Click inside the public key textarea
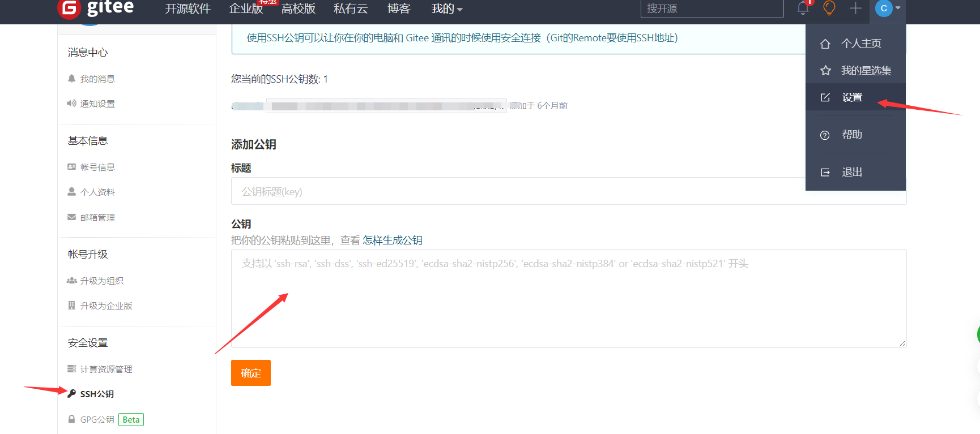The height and width of the screenshot is (434, 980). tap(569, 298)
